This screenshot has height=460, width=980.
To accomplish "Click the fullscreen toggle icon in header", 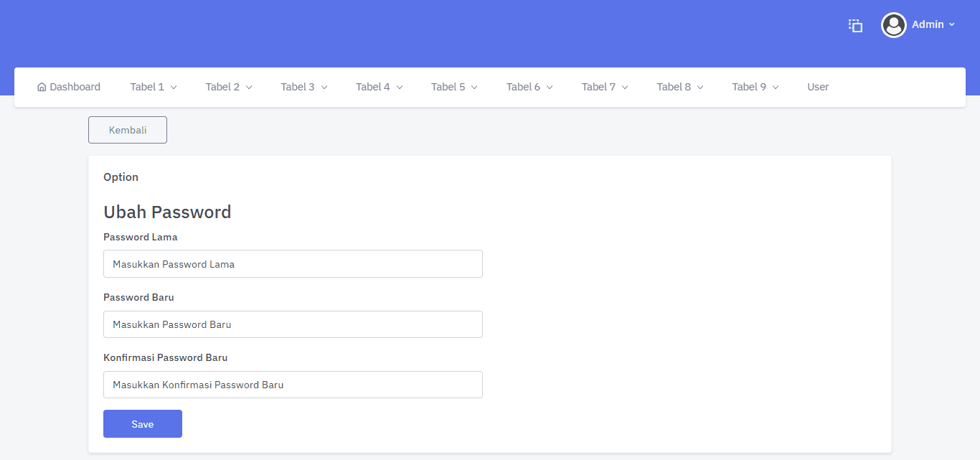I will pyautogui.click(x=855, y=25).
